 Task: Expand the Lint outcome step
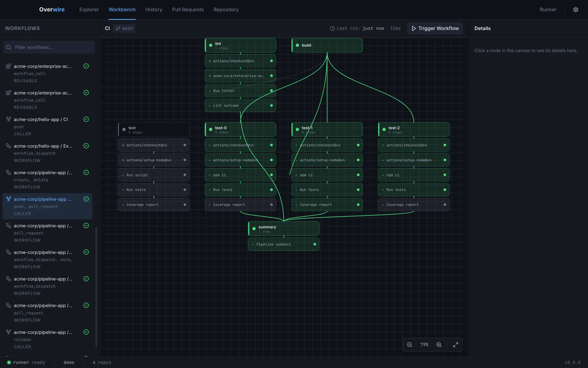pyautogui.click(x=210, y=106)
